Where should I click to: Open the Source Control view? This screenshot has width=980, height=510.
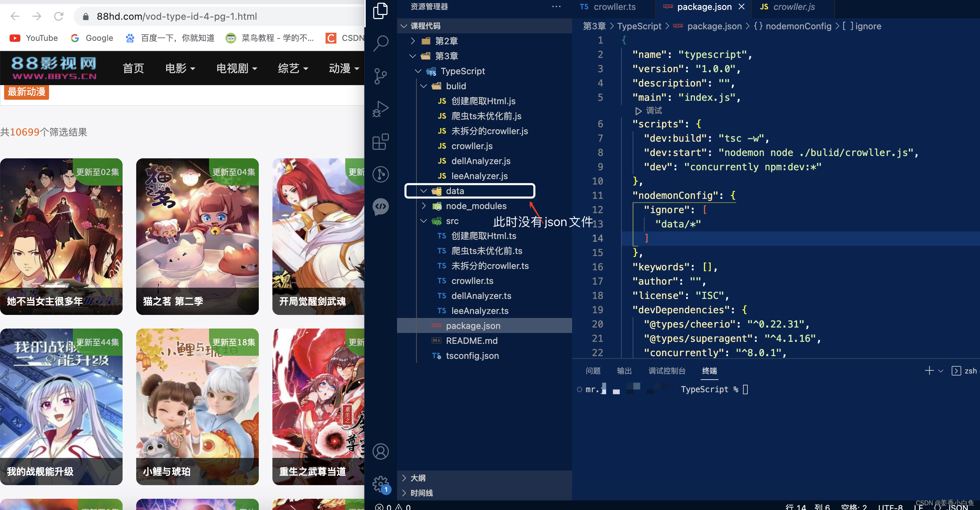380,76
